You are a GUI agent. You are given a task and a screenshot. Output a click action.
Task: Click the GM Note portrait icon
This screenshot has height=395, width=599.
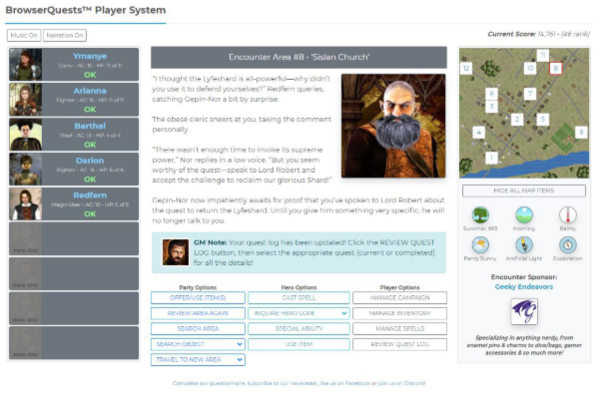[175, 252]
